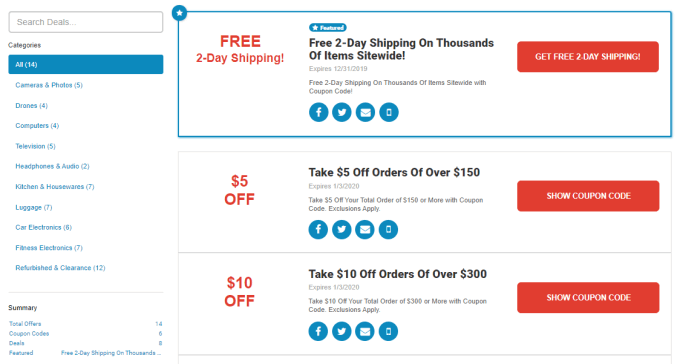Show coupon code for $10 Off offer
This screenshot has height=364, width=680.
click(x=588, y=298)
